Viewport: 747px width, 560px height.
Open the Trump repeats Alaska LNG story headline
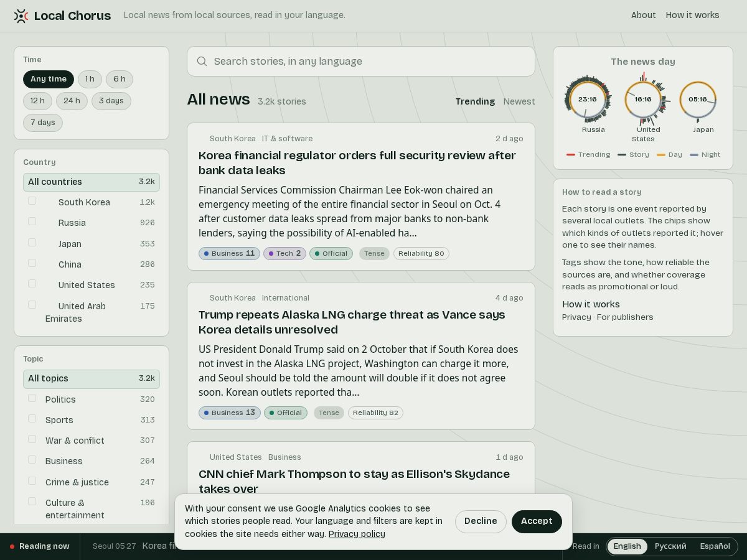coord(352,322)
